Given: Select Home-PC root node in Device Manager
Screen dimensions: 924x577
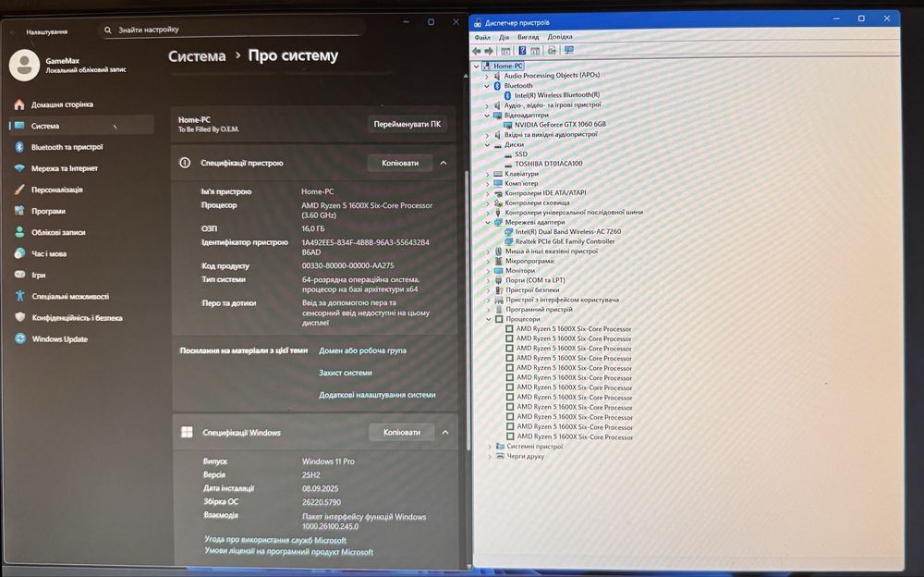Looking at the screenshot, I should pos(508,66).
